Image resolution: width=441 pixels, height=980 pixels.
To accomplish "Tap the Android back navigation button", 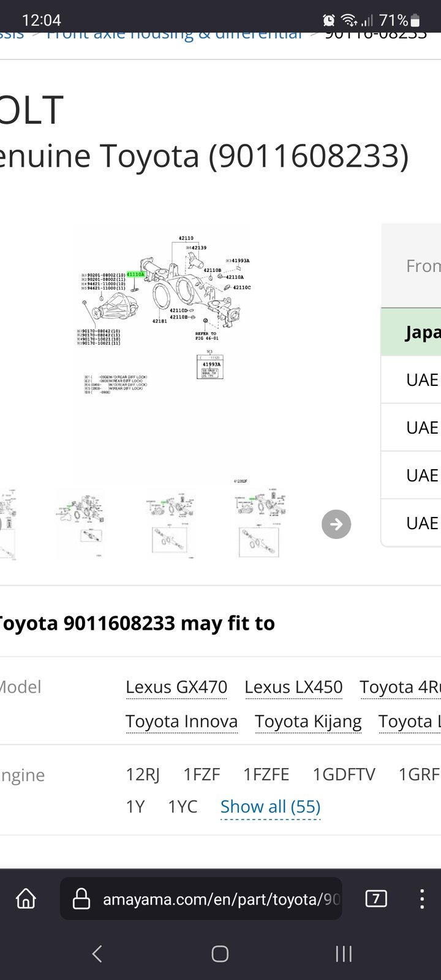I will tap(97, 953).
